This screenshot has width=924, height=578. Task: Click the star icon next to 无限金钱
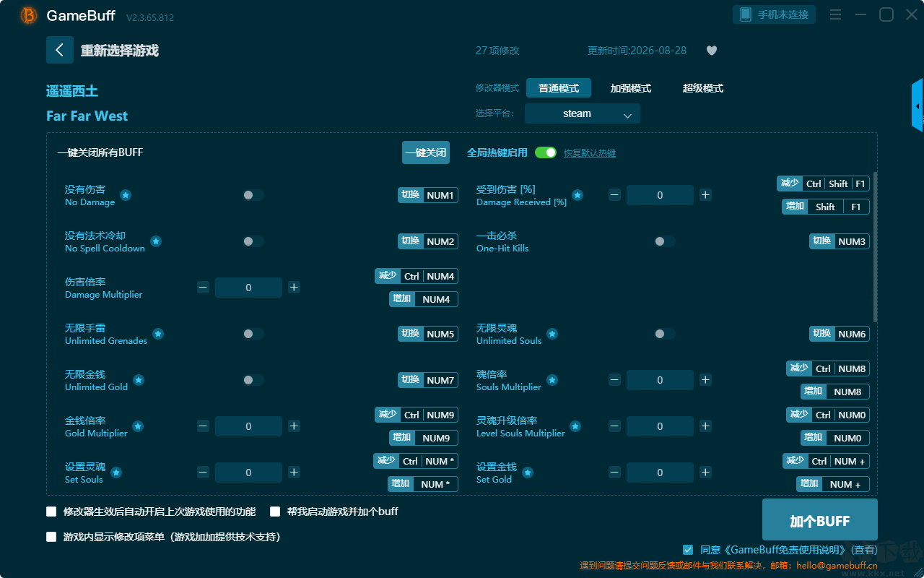click(139, 380)
